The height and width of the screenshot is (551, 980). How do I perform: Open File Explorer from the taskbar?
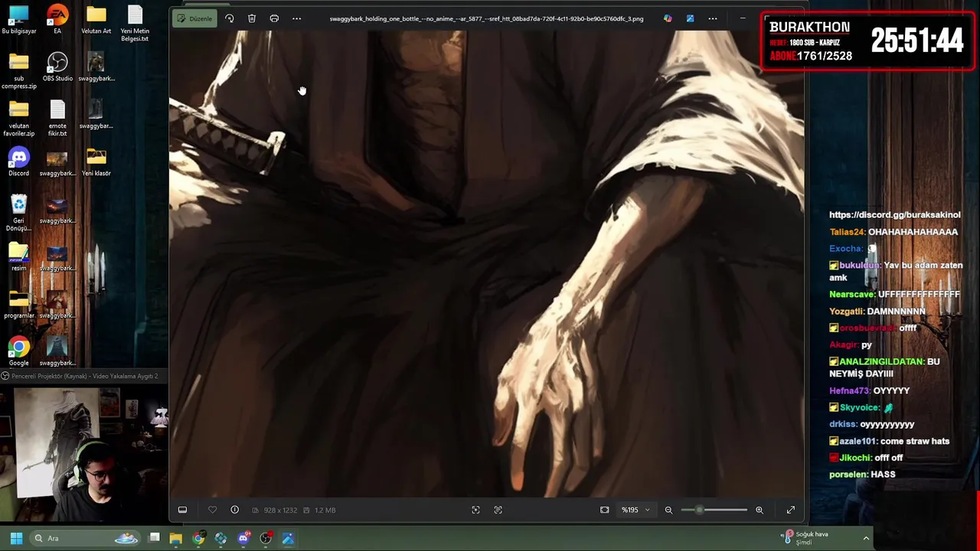[176, 538]
